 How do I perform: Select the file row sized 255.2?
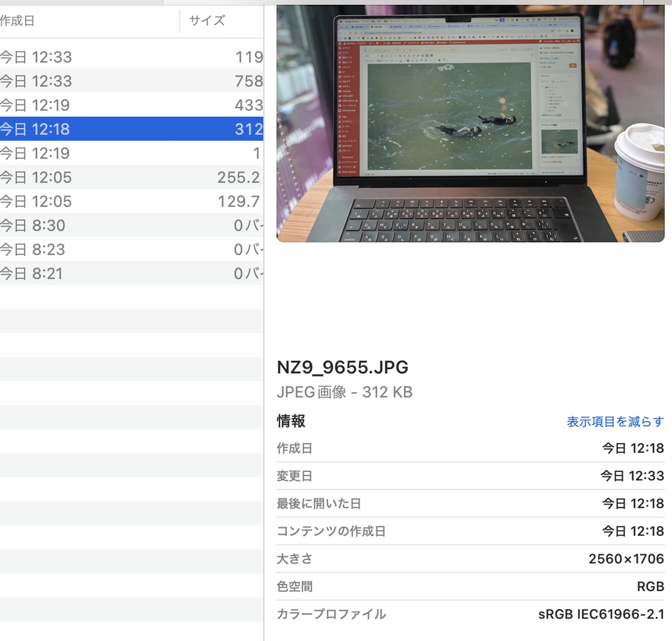click(132, 177)
